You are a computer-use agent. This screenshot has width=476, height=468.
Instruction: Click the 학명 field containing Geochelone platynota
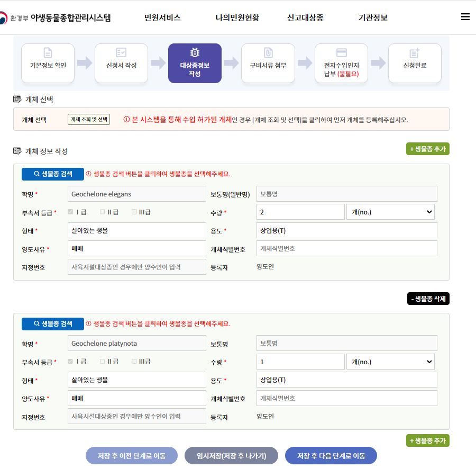click(x=137, y=343)
